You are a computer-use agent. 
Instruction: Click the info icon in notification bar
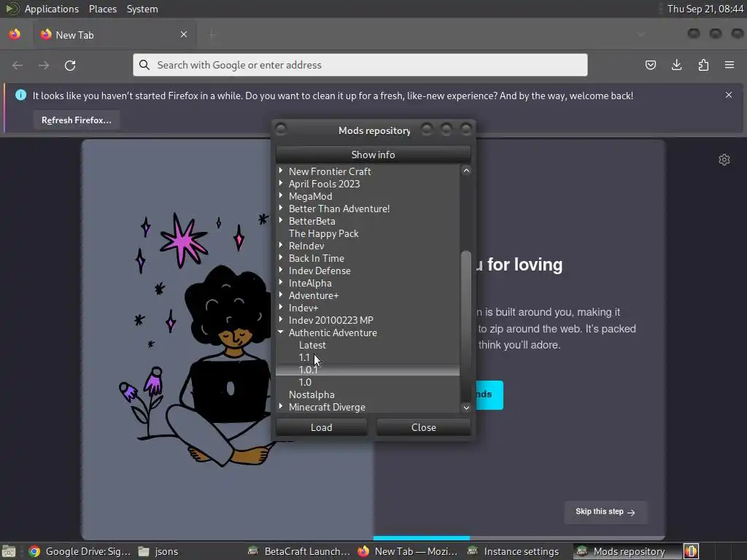pos(20,96)
